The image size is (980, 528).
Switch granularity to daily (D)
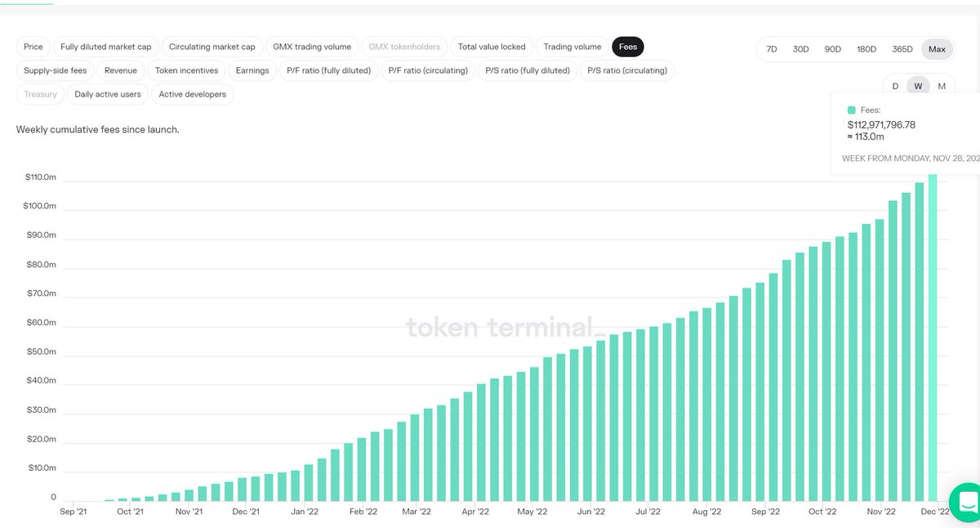point(895,86)
